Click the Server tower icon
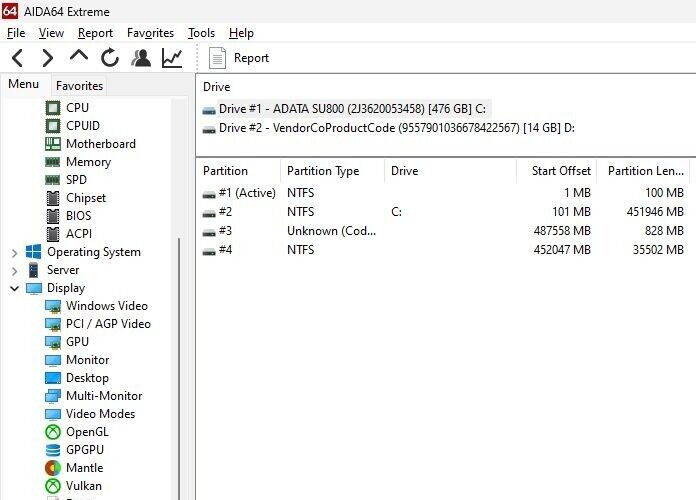This screenshot has height=500, width=696. click(x=34, y=270)
